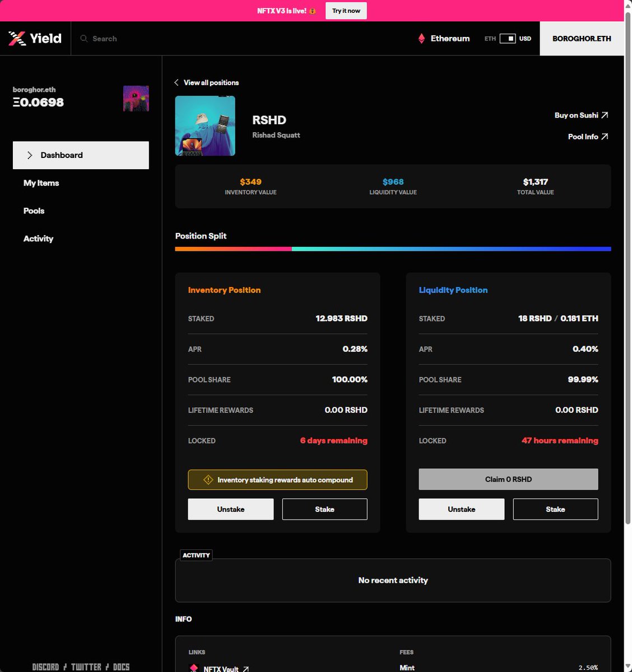This screenshot has height=672, width=632.
Task: Open the Discord footer link
Action: [x=45, y=667]
